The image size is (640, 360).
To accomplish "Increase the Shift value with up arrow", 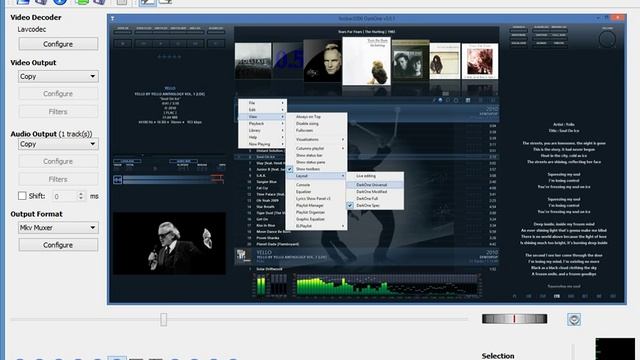I will [x=81, y=194].
